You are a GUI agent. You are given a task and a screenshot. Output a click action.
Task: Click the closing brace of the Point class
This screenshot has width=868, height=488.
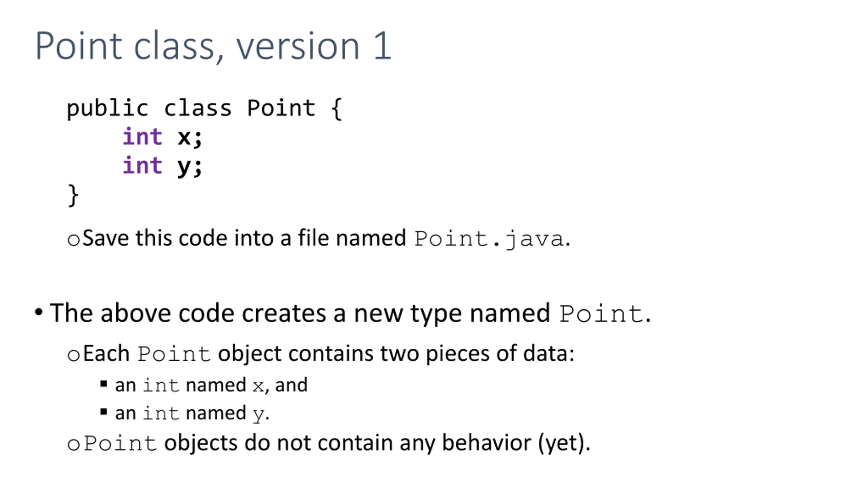click(x=73, y=195)
